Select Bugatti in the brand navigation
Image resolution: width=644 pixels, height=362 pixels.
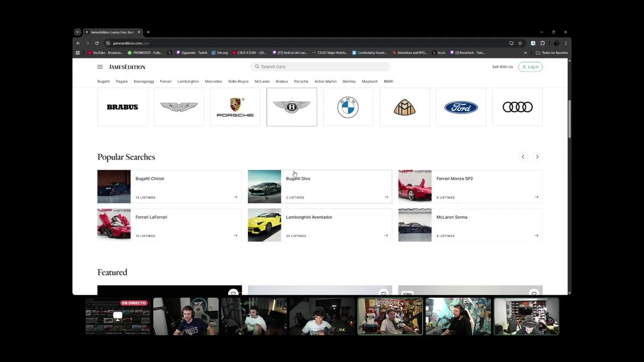click(103, 81)
